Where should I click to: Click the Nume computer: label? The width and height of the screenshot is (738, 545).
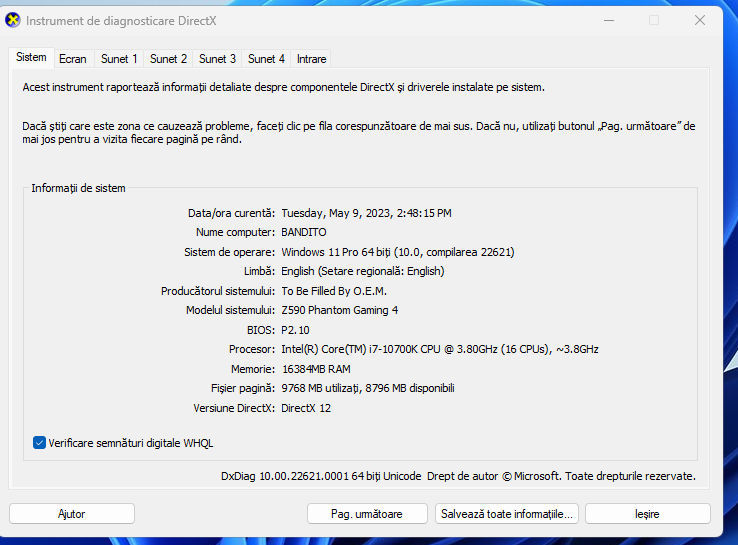(235, 232)
